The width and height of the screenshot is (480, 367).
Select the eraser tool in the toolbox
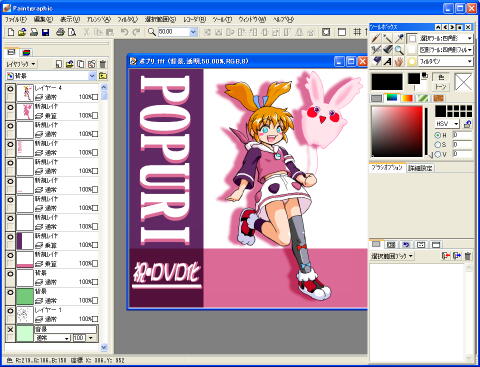click(387, 50)
